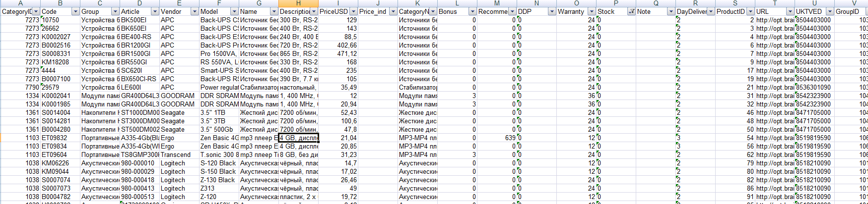Select the price cell 35,49
The height and width of the screenshot is (204, 868).
pyautogui.click(x=338, y=87)
